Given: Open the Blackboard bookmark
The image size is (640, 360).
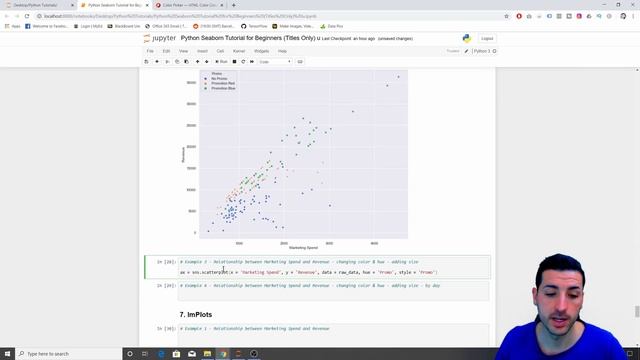Looking at the screenshot, I should 124,26.
